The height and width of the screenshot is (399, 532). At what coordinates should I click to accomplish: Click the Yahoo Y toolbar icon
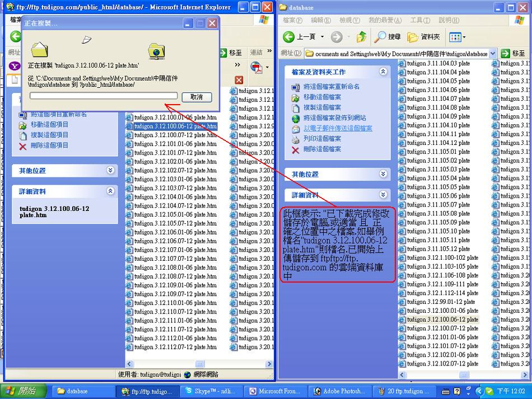[x=14, y=66]
